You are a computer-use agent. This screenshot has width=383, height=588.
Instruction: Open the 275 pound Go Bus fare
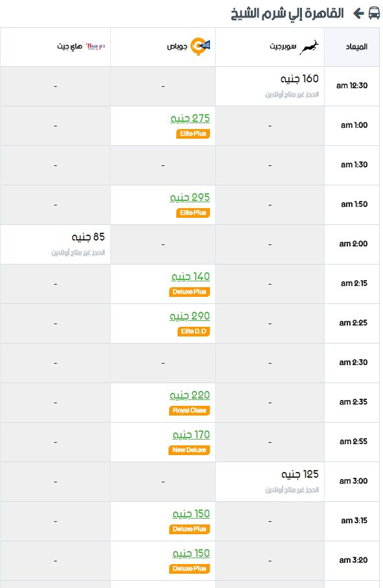[190, 119]
